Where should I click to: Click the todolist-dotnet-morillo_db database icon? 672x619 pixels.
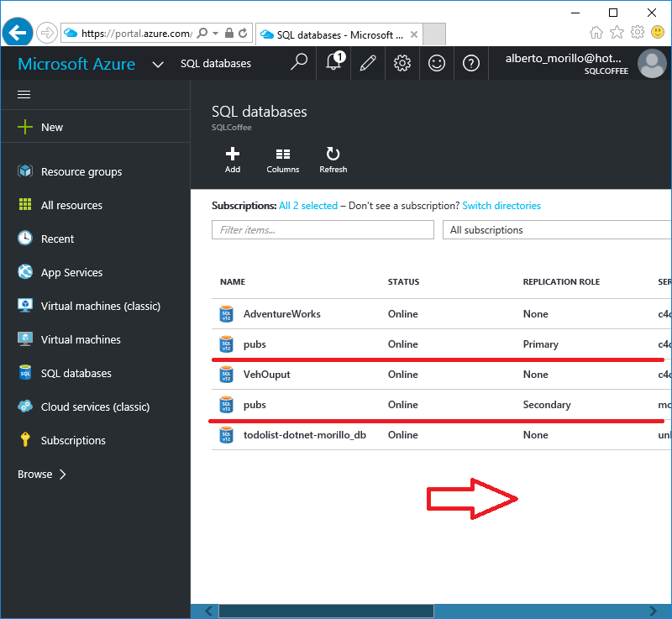pos(226,435)
